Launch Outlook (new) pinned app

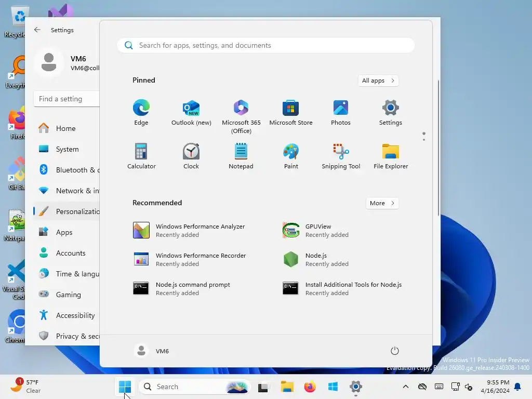191,113
